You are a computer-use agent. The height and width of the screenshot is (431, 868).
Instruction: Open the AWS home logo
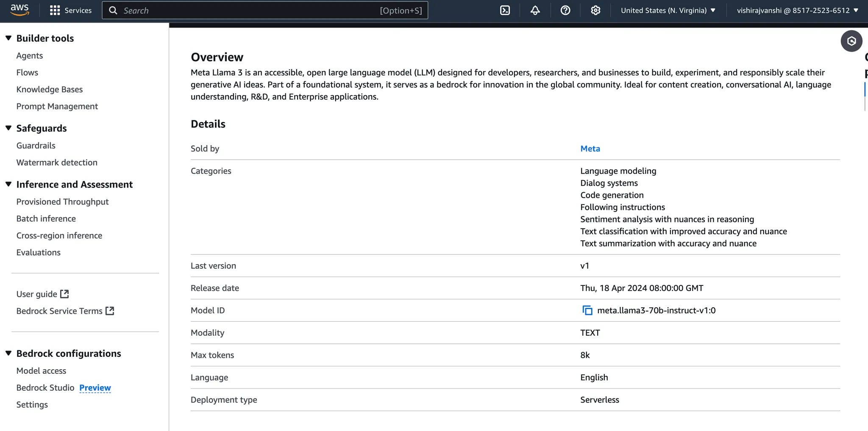[19, 10]
